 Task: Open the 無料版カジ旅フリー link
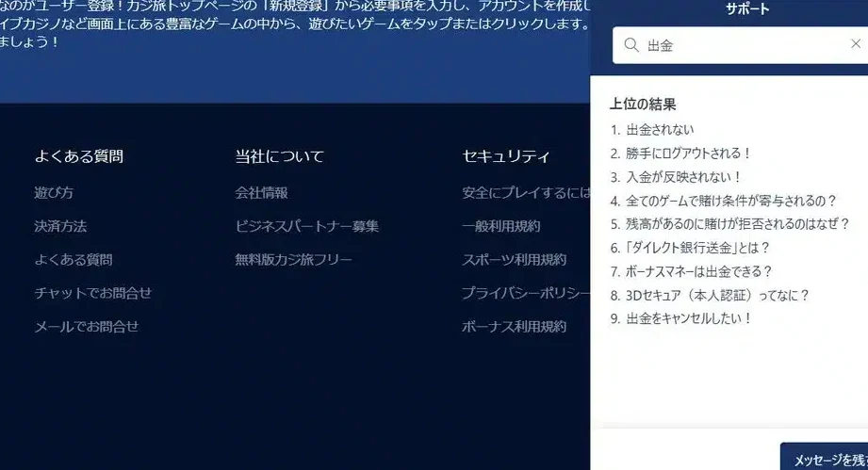pos(293,259)
